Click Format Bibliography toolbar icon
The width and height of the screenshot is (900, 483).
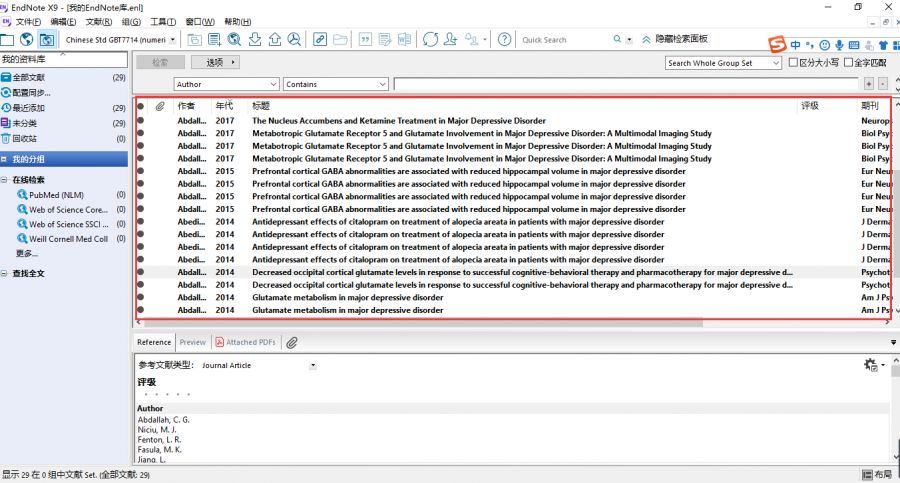(x=385, y=40)
